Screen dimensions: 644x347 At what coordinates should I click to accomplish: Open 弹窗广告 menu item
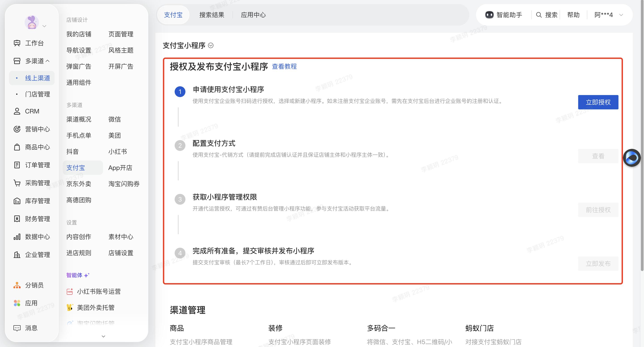click(79, 66)
